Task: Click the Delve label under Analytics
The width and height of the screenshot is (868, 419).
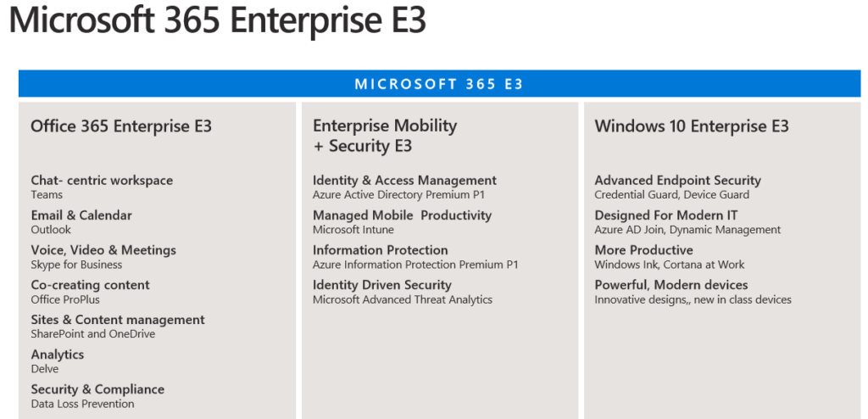Action: coord(45,369)
